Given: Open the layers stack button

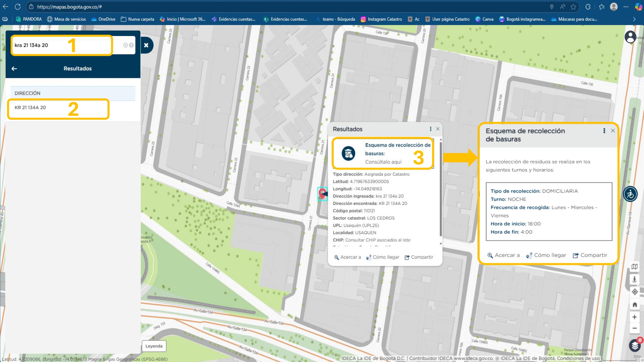Looking at the screenshot, I should point(634,346).
